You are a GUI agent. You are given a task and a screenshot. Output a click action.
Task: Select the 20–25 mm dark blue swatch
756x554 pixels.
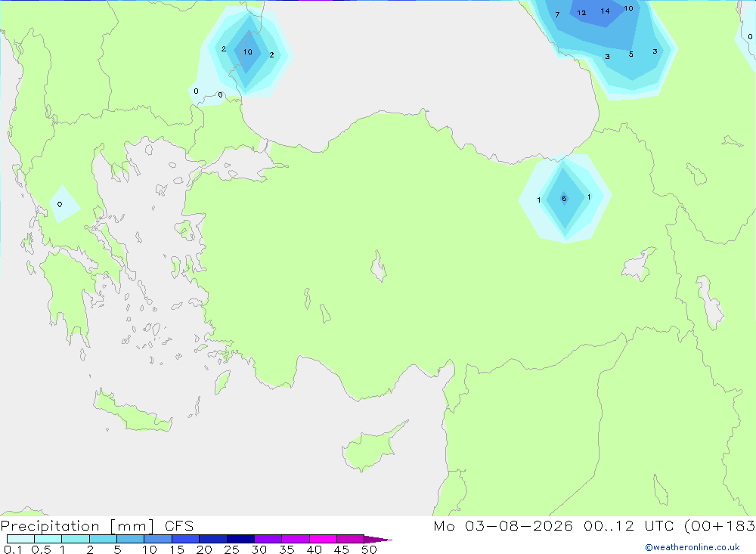pos(213,539)
